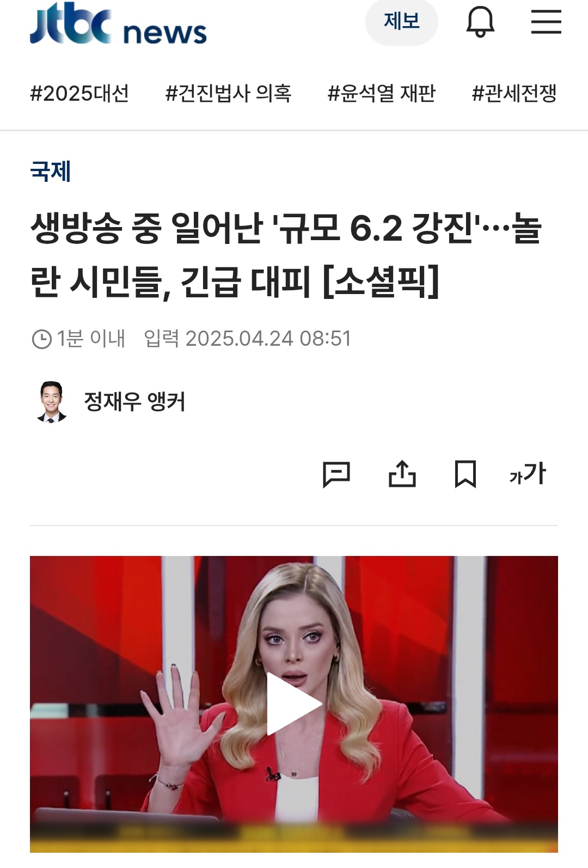This screenshot has height=868, width=588.
Task: Adjust text size with 가가 icon
Action: (x=528, y=473)
